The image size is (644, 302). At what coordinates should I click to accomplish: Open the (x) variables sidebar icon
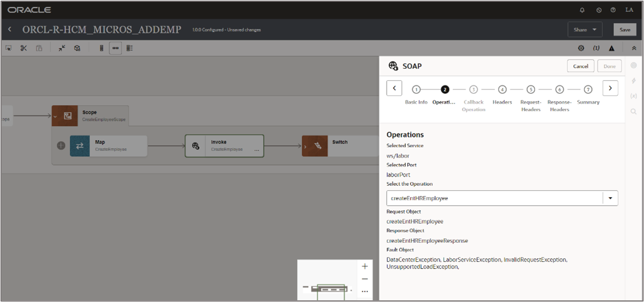pos(634,95)
